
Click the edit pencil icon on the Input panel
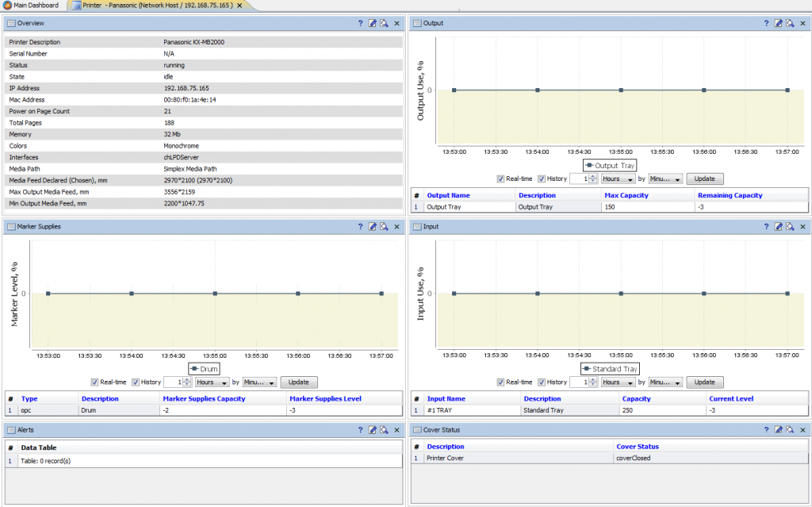click(777, 227)
